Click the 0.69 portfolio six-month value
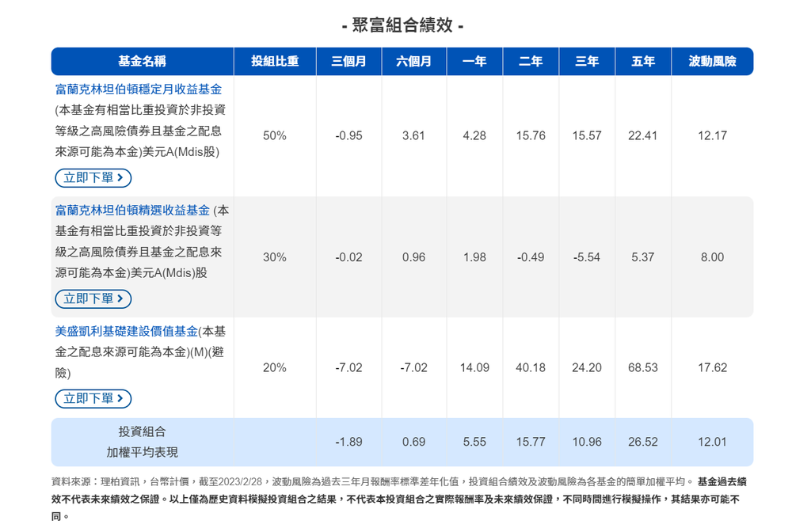This screenshot has height=532, width=811. (413, 442)
